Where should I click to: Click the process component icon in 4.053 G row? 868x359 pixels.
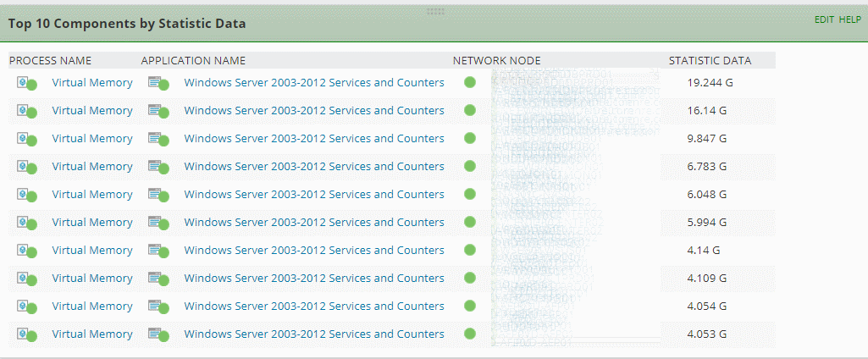[26, 334]
